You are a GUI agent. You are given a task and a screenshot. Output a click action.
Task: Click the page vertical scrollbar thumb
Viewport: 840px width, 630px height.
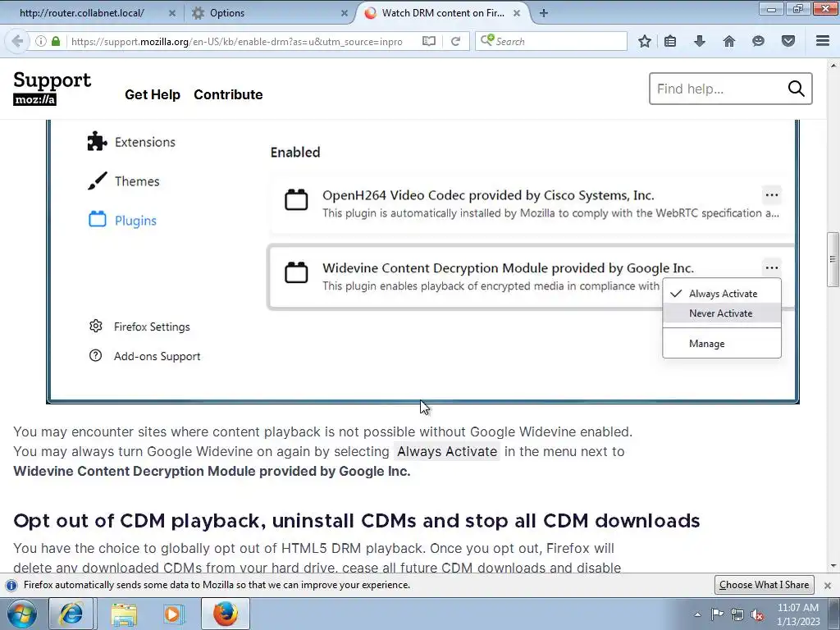833,260
